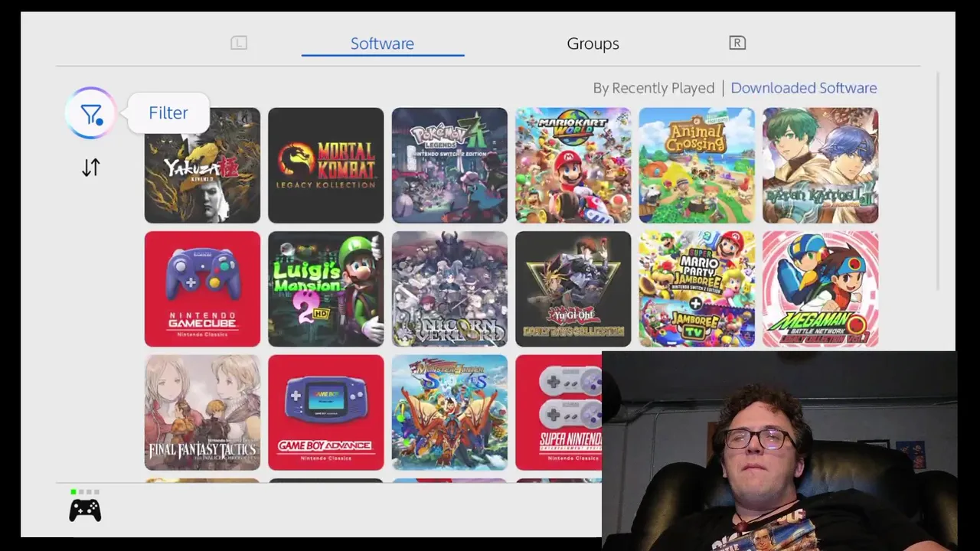Switch to the Groups tab
980x551 pixels.
pyautogui.click(x=593, y=44)
